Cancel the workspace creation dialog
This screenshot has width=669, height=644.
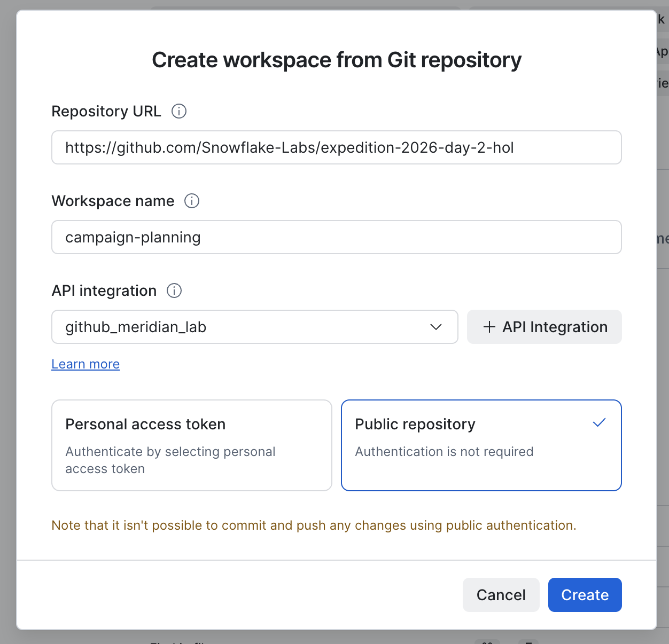point(501,595)
